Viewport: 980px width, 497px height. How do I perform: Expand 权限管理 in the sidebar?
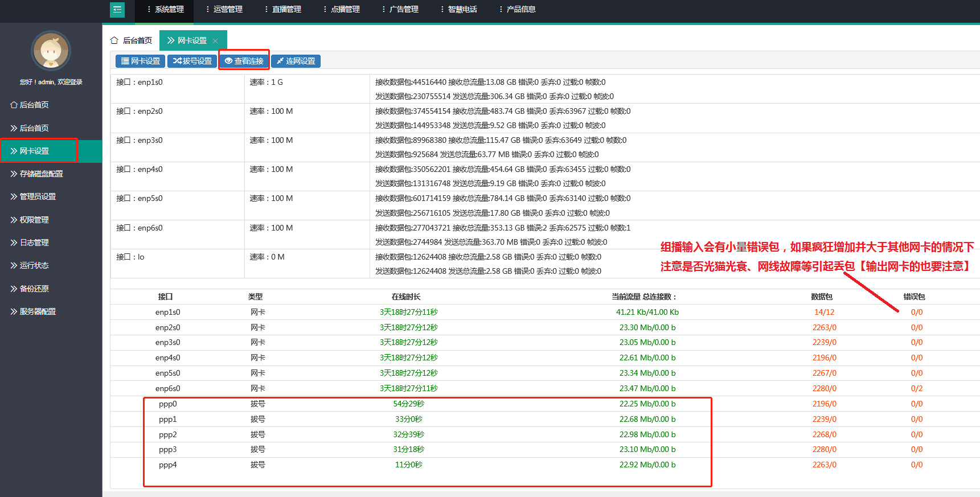coord(34,220)
